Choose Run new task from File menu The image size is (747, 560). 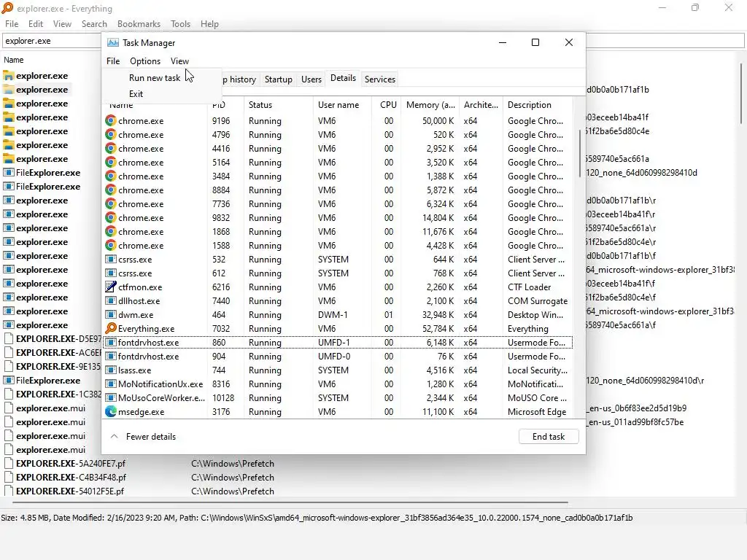pyautogui.click(x=155, y=77)
